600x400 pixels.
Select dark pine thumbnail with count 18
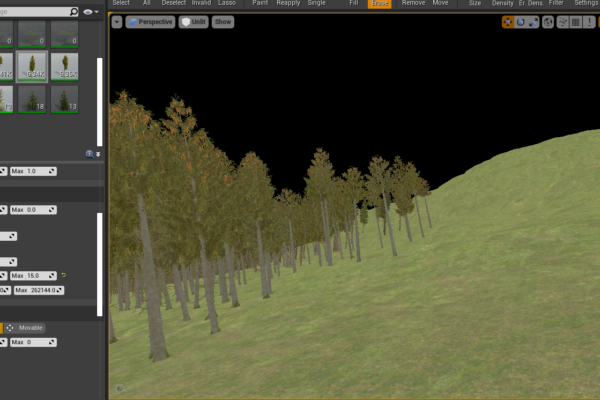click(x=32, y=100)
